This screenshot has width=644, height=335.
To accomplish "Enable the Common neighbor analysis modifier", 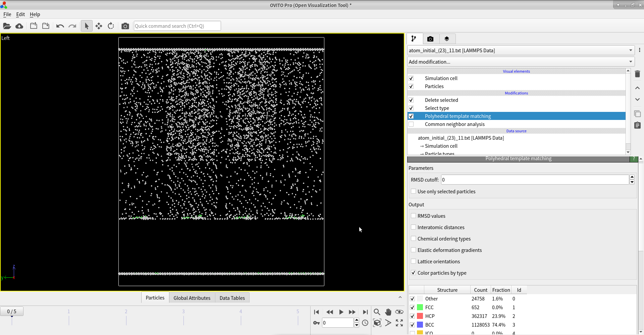I will (x=411, y=124).
